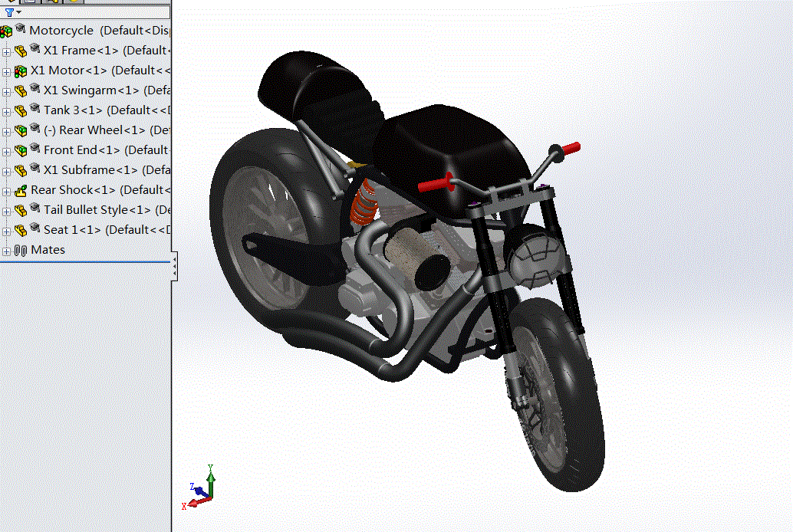
Task: Select the (-) Rear Wheel<1> label
Action: [94, 130]
